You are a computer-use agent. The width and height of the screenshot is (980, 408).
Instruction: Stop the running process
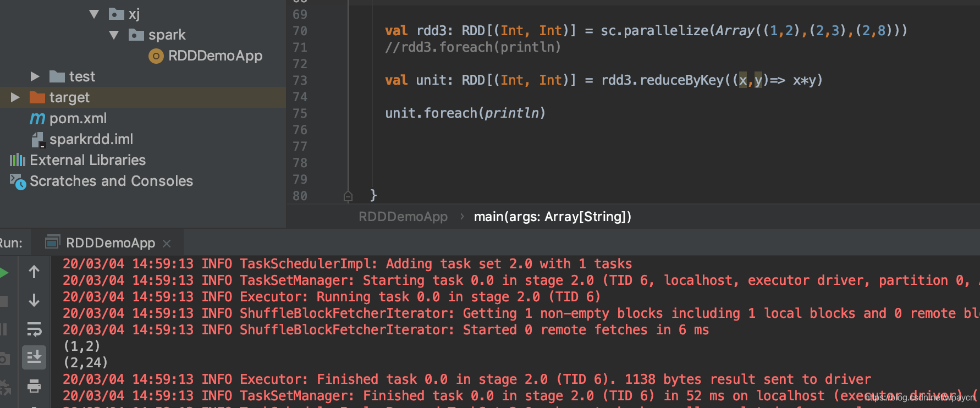(3, 301)
